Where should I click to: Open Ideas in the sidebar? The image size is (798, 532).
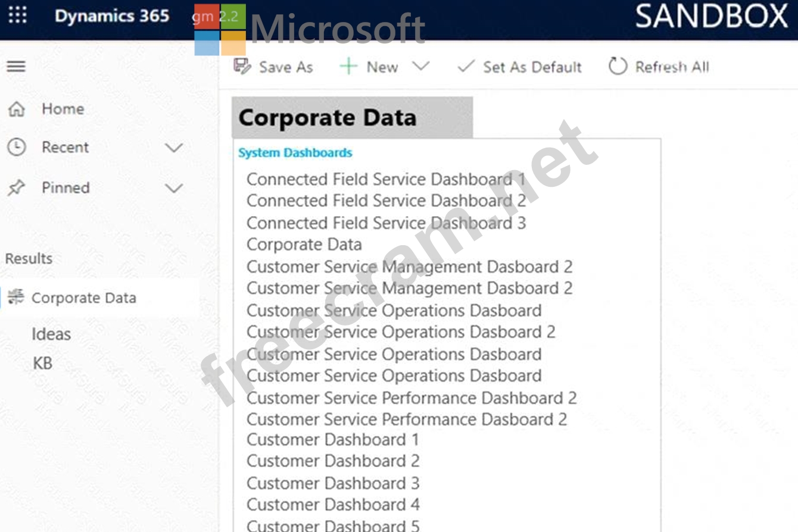pos(51,334)
